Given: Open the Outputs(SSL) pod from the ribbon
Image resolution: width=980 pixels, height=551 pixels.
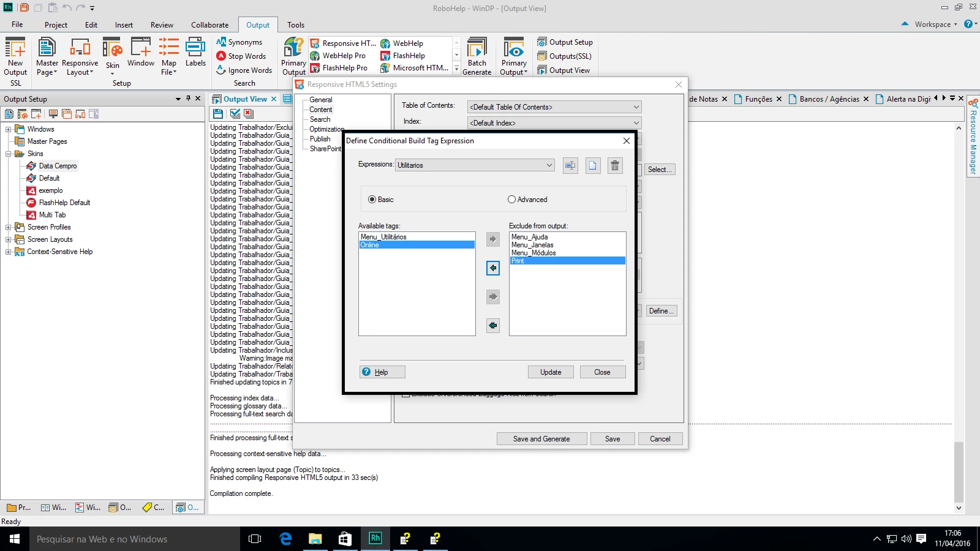Looking at the screenshot, I should (x=564, y=56).
